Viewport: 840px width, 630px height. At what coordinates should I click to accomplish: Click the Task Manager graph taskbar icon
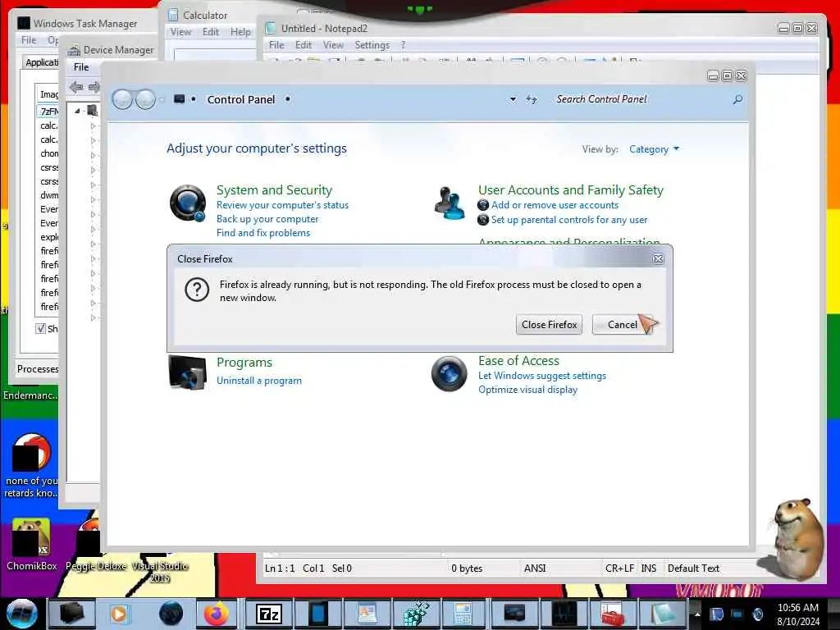coord(564,614)
